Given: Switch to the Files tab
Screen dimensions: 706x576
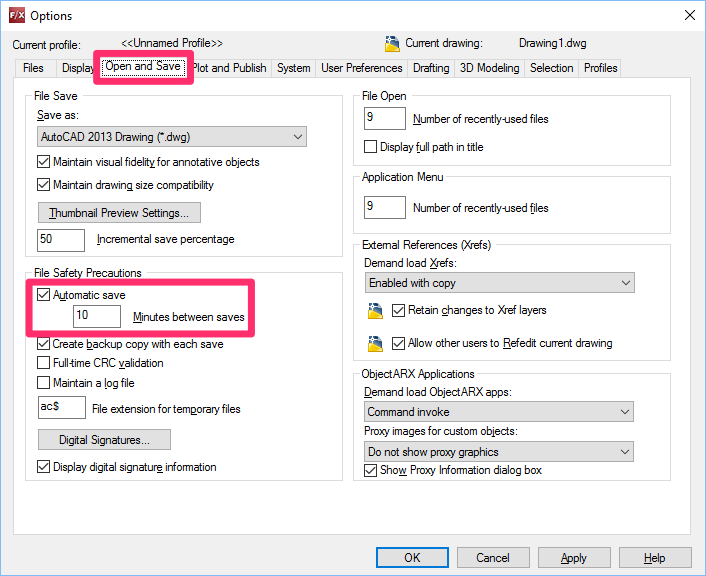Looking at the screenshot, I should 33,68.
